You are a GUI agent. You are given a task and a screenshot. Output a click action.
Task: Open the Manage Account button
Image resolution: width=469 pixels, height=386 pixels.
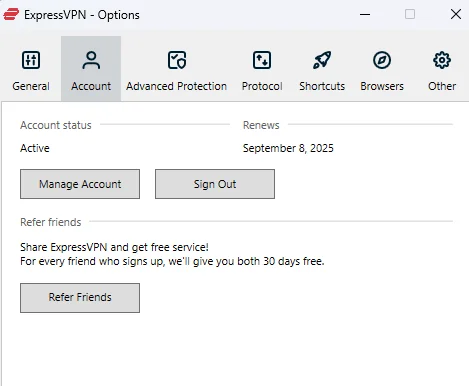pyautogui.click(x=80, y=184)
